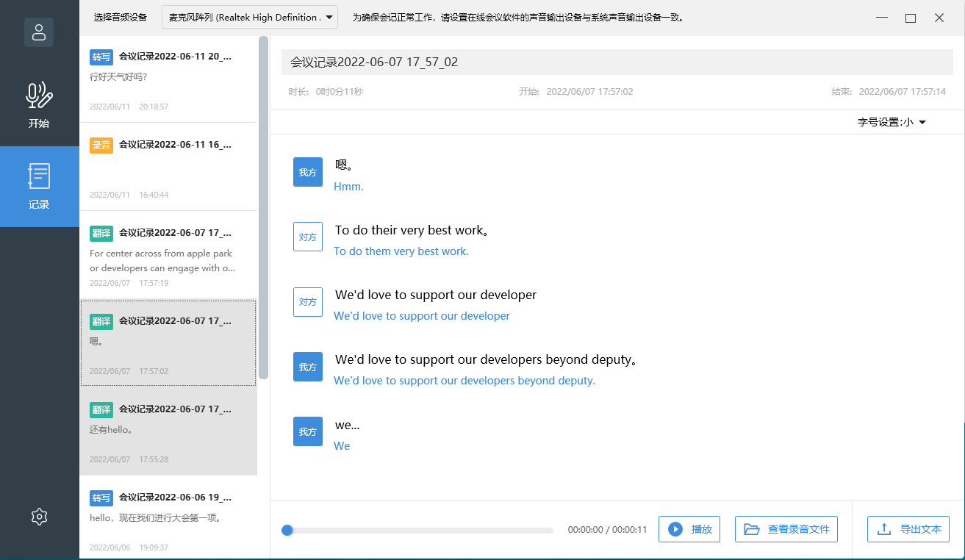Image resolution: width=965 pixels, height=560 pixels.
Task: Select the record dated 17:57:02 with 嗯。
Action: [168, 343]
